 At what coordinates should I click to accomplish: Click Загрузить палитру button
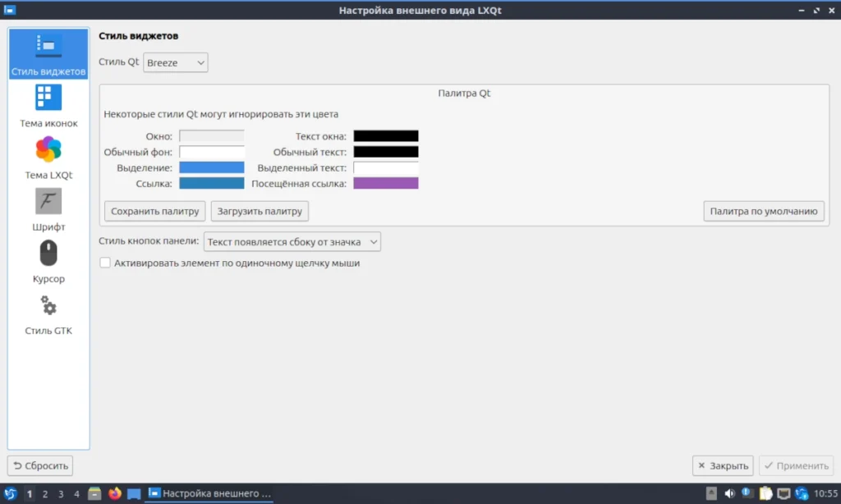click(x=260, y=211)
